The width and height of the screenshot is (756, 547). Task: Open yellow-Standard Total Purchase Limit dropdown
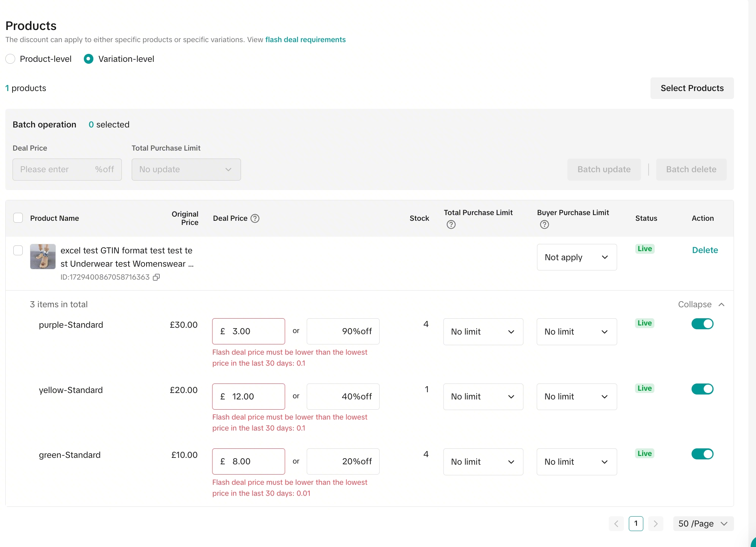[483, 397]
